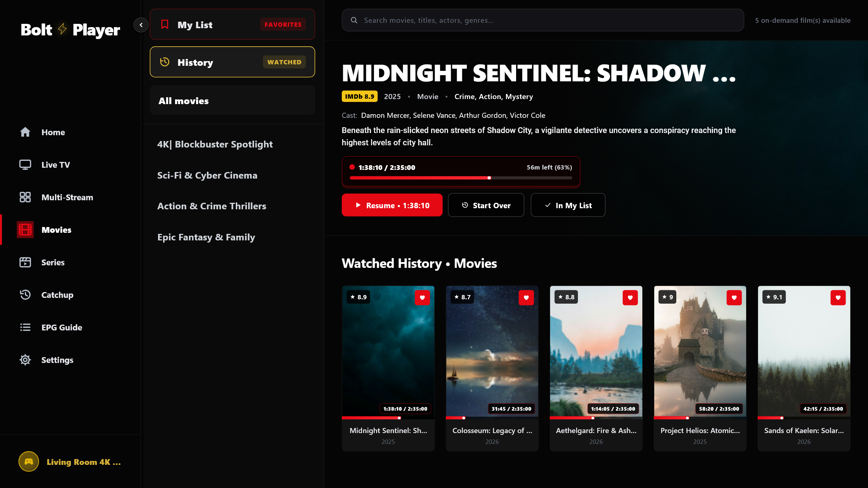Seek on the hero playback progress bar
Screen dimensions: 868x488
tap(461, 178)
